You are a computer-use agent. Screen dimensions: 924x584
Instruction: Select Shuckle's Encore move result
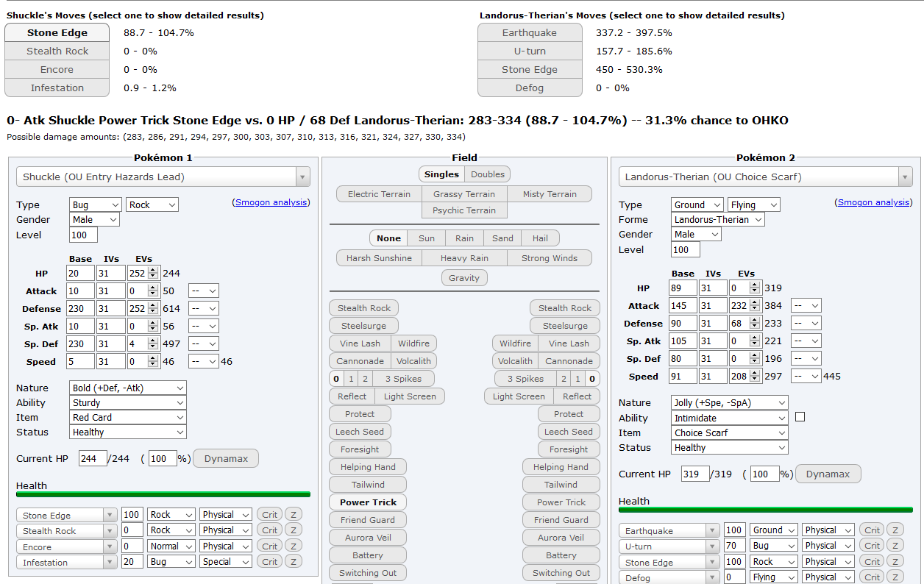coord(57,69)
